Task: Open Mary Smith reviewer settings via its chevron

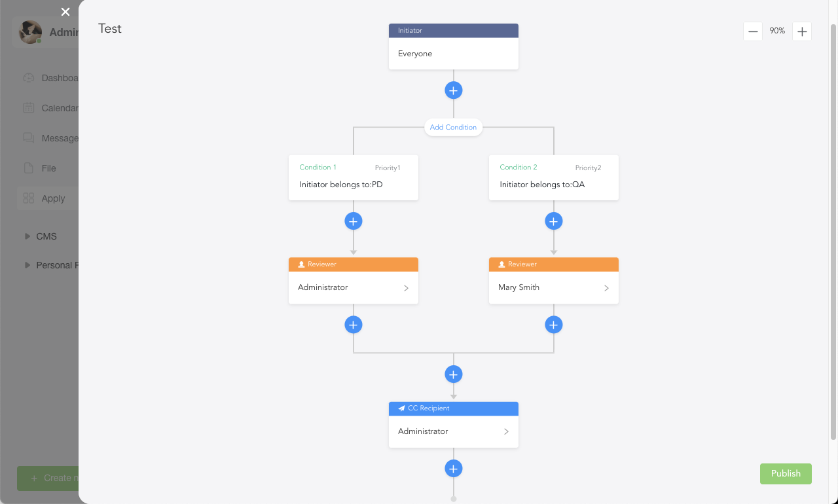Action: [x=606, y=288]
